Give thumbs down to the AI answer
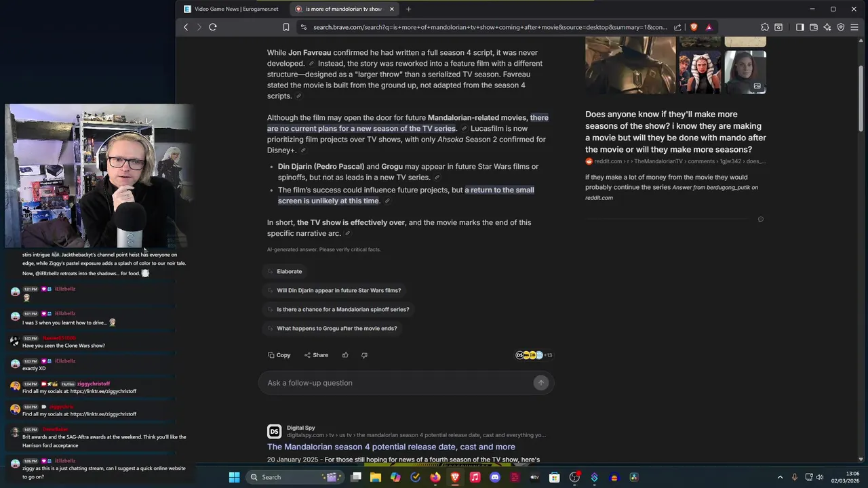Screen dimensions: 868x488 (364, 355)
